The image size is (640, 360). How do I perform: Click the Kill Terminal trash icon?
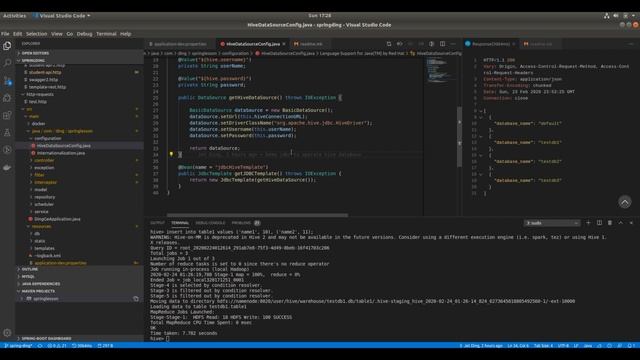[x=610, y=223]
